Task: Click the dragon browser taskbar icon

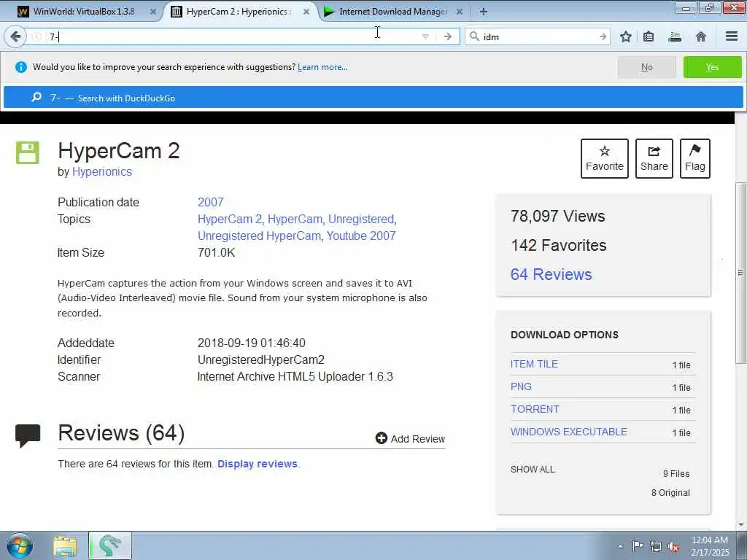Action: point(110,545)
